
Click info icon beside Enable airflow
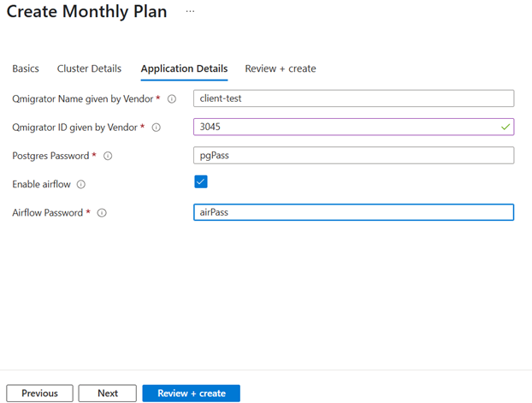click(80, 184)
